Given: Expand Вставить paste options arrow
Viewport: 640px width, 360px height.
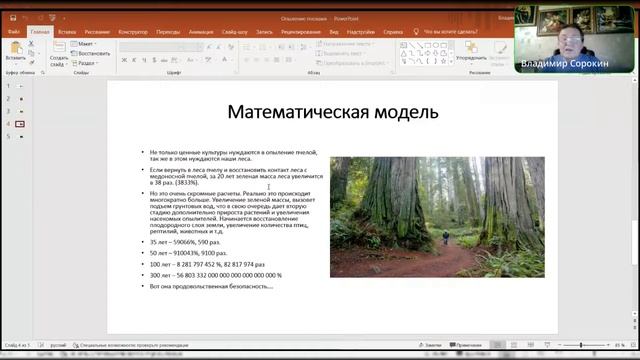Looking at the screenshot, I should click(16, 64).
